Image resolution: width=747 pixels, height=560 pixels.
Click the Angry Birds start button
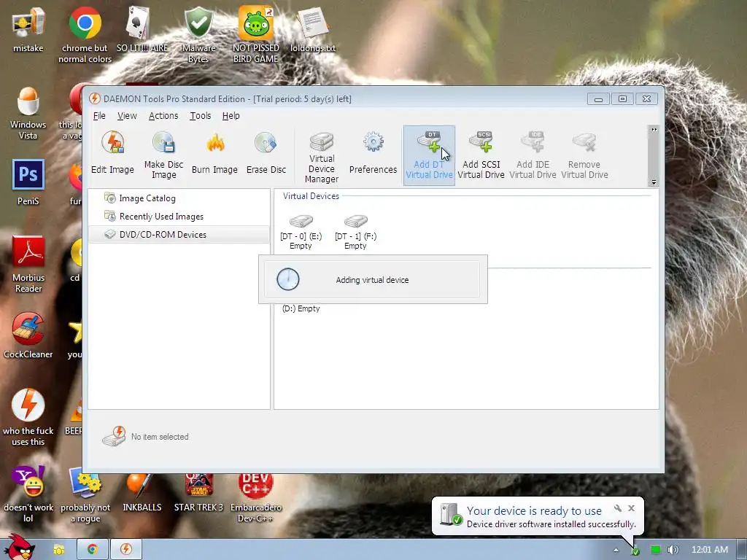(19, 548)
